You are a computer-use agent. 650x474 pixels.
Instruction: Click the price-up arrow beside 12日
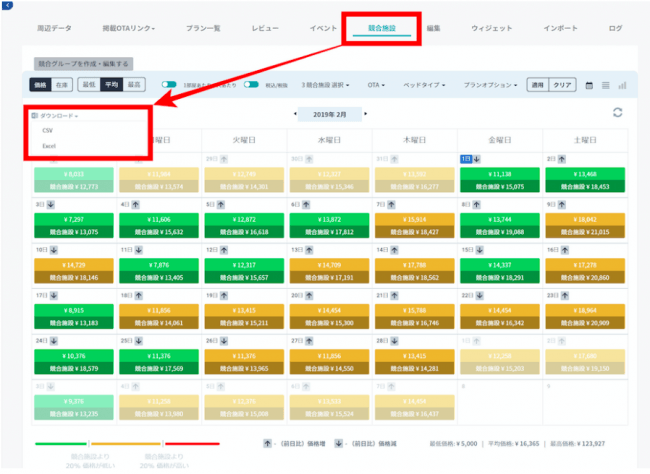[x=224, y=250]
